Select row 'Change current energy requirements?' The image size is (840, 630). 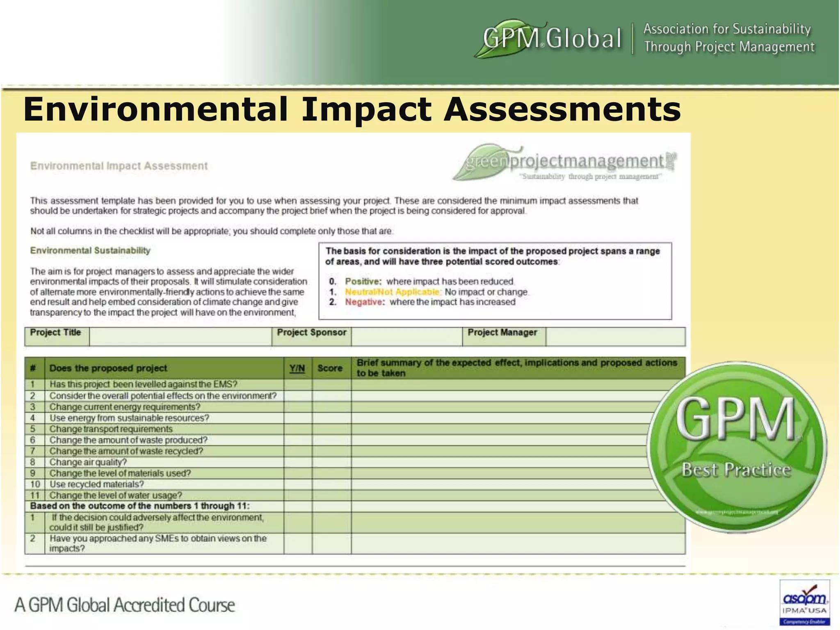tap(355, 407)
